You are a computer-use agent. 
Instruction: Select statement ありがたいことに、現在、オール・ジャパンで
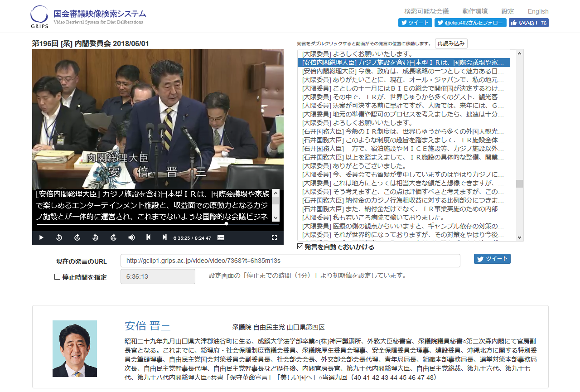click(x=404, y=80)
